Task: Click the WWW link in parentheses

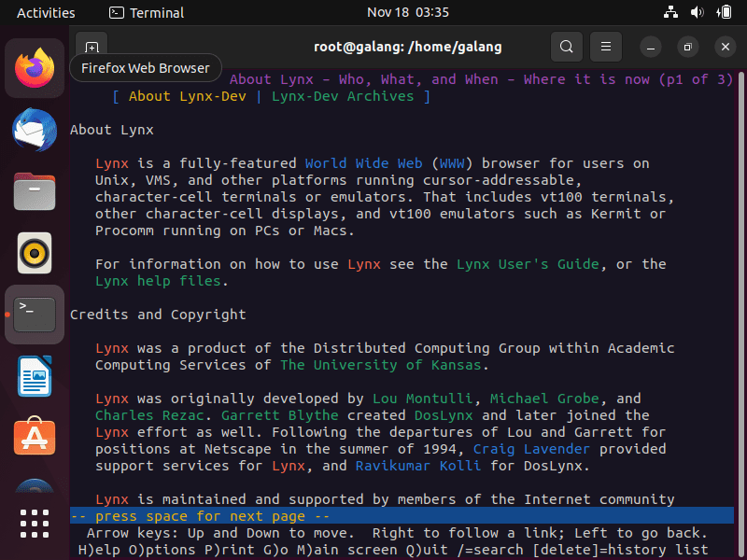Action: coord(452,163)
